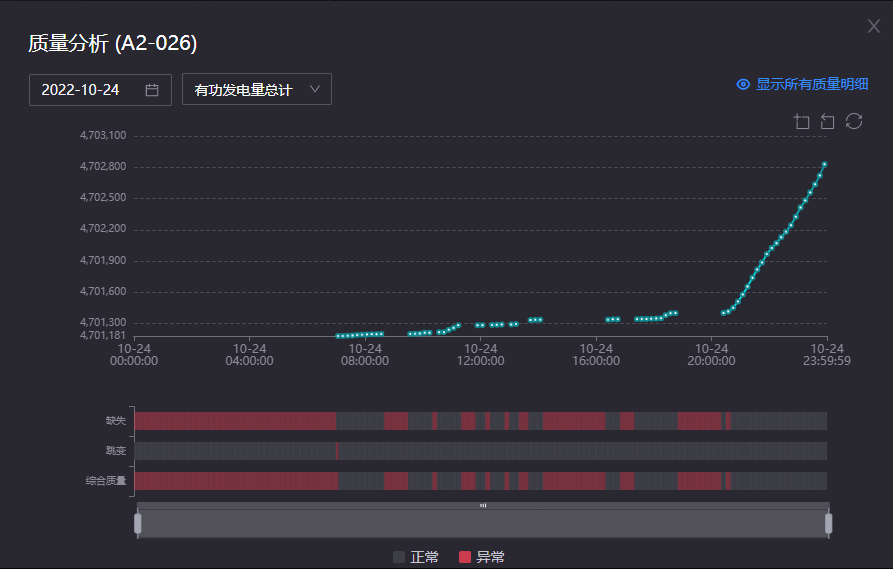Screen dimensions: 893x569
Task: Open the calendar icon in the date field
Action: (x=152, y=90)
